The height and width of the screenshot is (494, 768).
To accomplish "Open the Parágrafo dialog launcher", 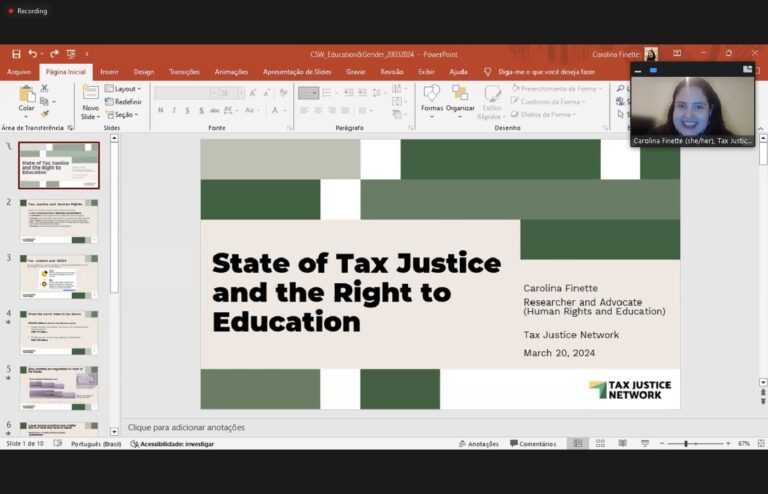I will pos(410,128).
